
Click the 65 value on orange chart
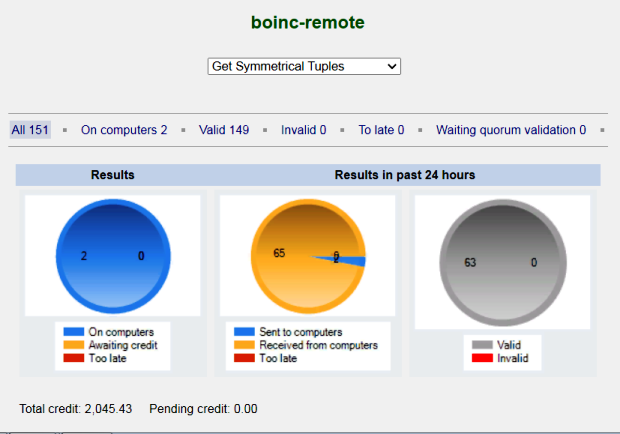[279, 253]
